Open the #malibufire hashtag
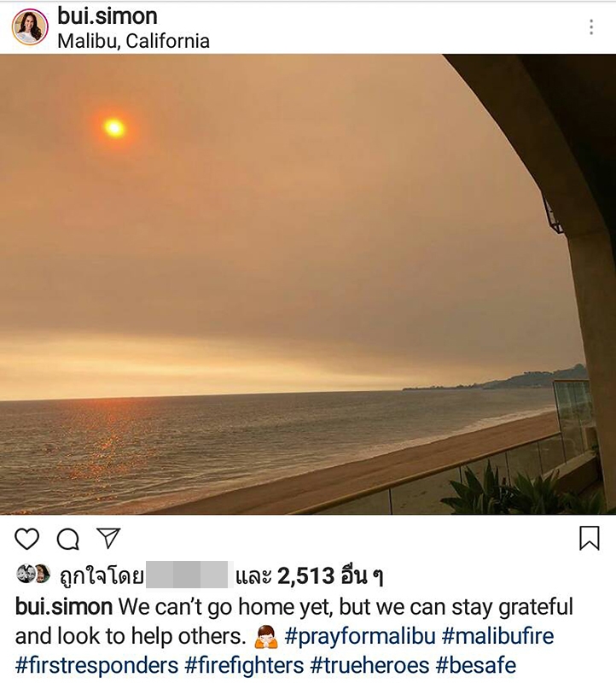This screenshot has width=616, height=683. pyautogui.click(x=497, y=636)
